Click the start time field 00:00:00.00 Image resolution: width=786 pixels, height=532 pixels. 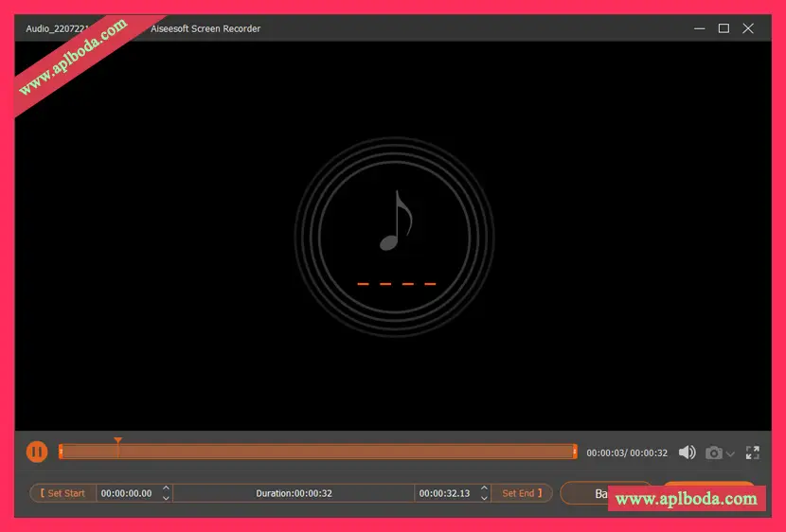(x=127, y=493)
